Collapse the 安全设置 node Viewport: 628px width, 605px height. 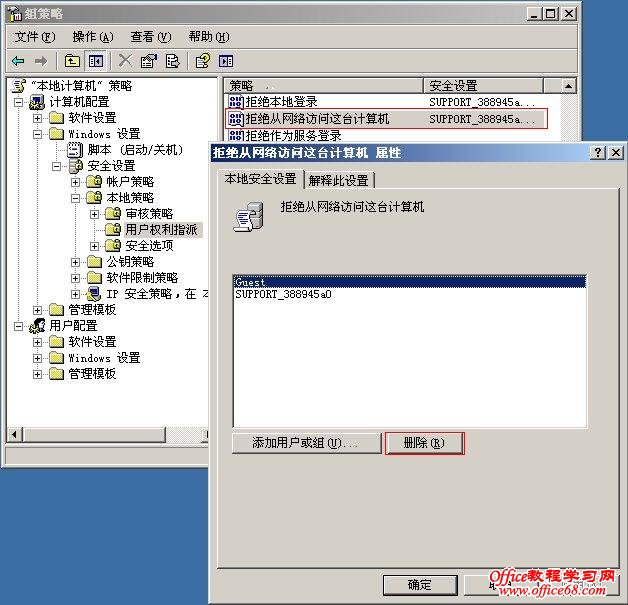(56, 166)
